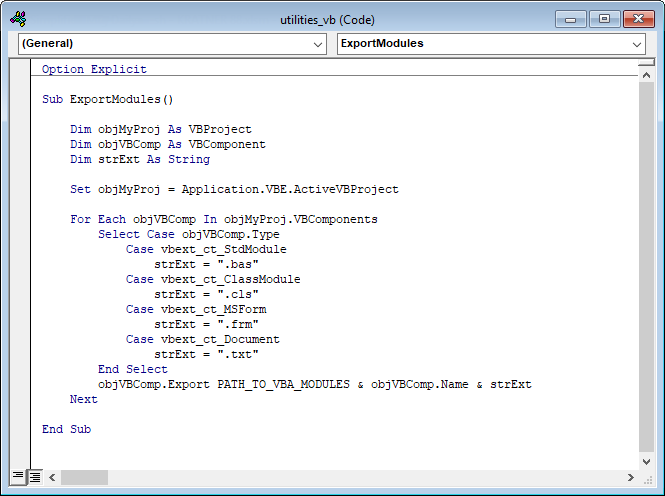Image resolution: width=665 pixels, height=496 pixels.
Task: Click the 'End Sub' line
Action: click(66, 429)
